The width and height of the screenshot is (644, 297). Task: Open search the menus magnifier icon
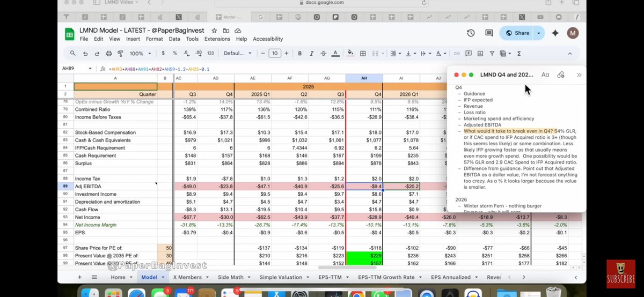pyautogui.click(x=73, y=54)
